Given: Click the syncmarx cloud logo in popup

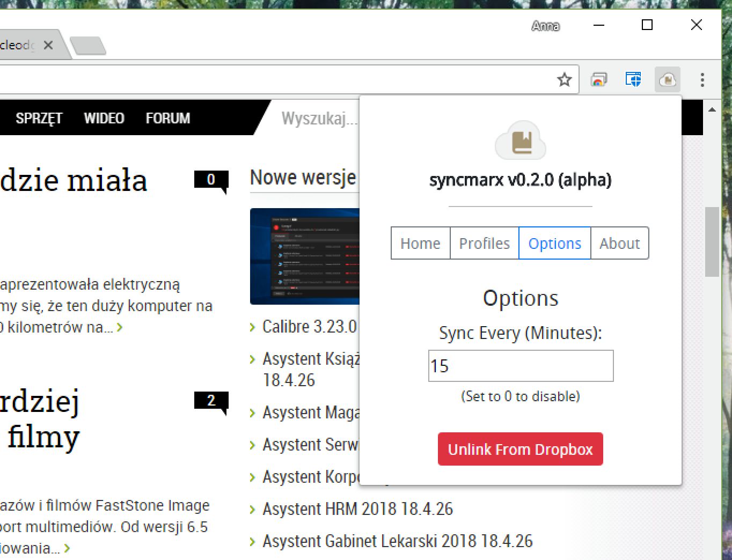Looking at the screenshot, I should (x=520, y=141).
